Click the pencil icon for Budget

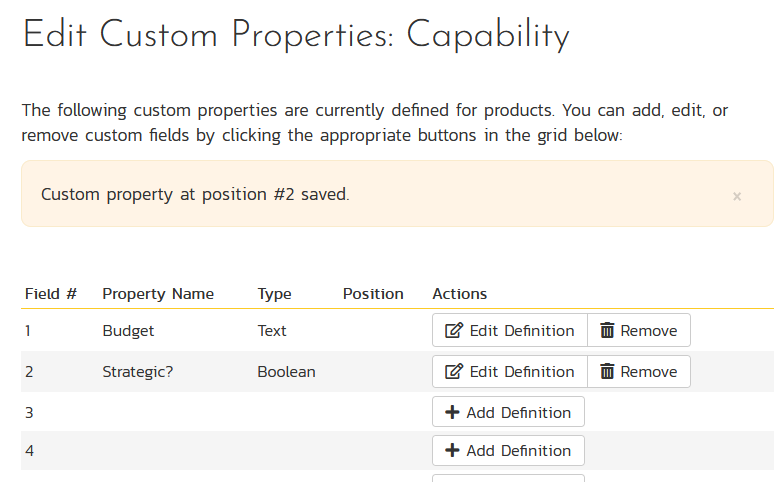pyautogui.click(x=454, y=331)
